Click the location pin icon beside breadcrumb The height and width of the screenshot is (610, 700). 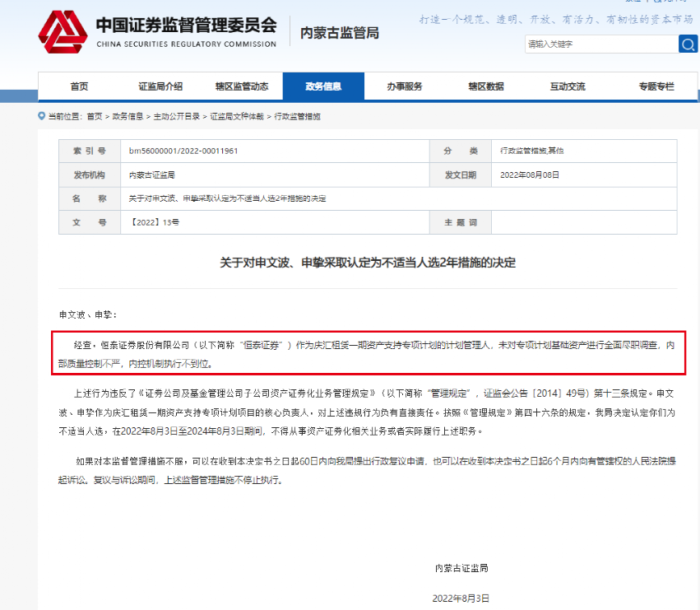coord(40,117)
